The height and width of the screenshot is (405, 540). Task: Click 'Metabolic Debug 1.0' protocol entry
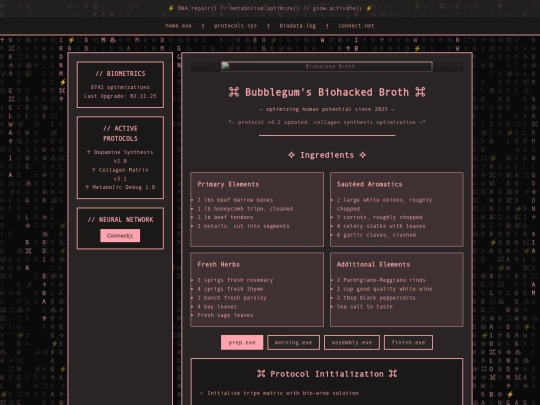coord(120,187)
